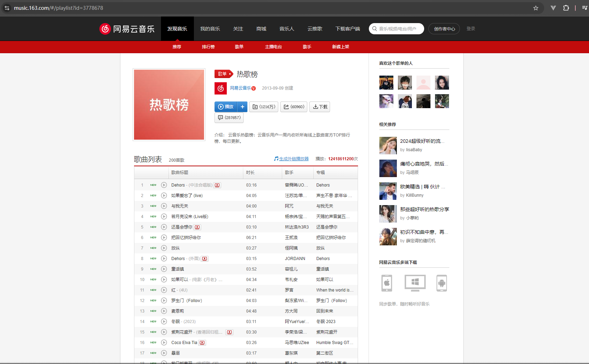Image resolution: width=589 pixels, height=364 pixels.
Task: Open MV for Dehors 外面 version
Action: tap(205, 259)
